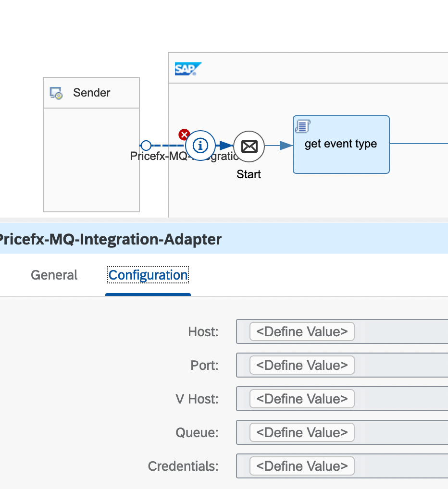
Task: Open the Queue Define Value selector
Action: click(302, 432)
